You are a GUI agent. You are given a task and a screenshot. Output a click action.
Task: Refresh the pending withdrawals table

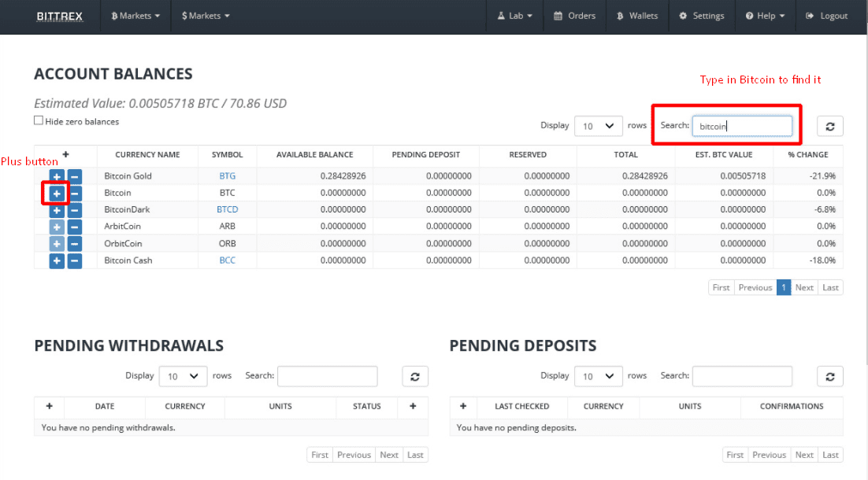coord(414,377)
